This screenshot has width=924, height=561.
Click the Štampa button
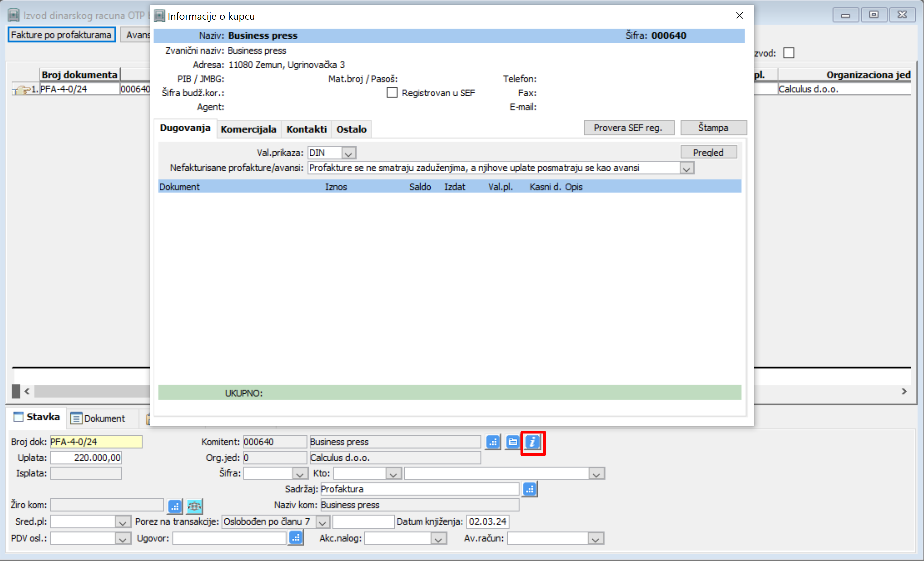pos(713,128)
